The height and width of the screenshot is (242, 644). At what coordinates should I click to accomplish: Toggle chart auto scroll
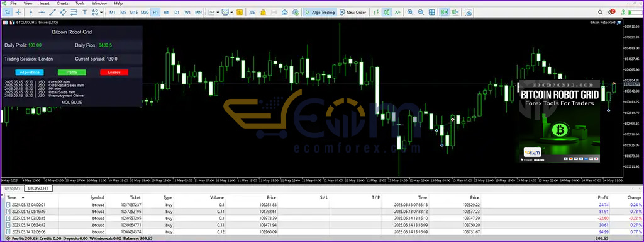(x=444, y=13)
